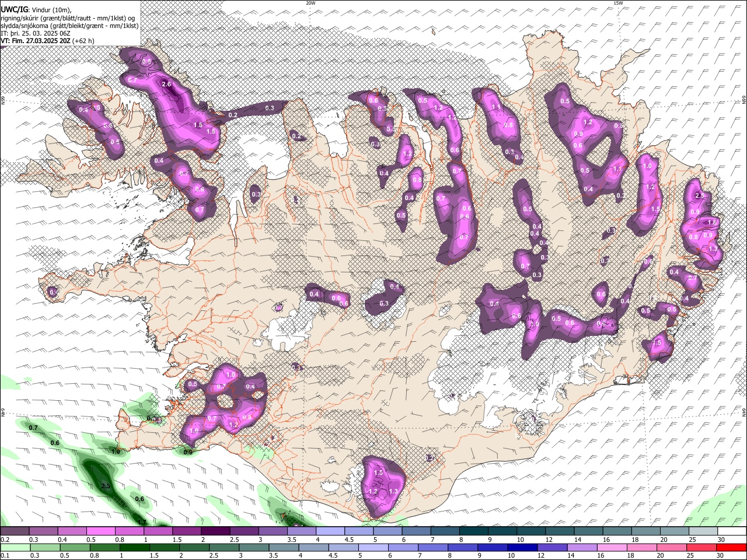747x560 pixels.
Task: Select top-row swatch between 14 and 16
Action: (x=589, y=531)
